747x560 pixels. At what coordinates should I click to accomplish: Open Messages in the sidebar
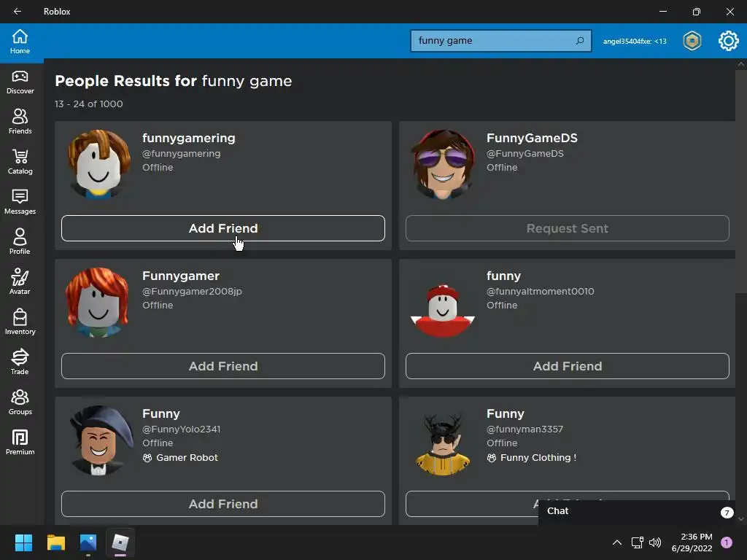pos(20,202)
